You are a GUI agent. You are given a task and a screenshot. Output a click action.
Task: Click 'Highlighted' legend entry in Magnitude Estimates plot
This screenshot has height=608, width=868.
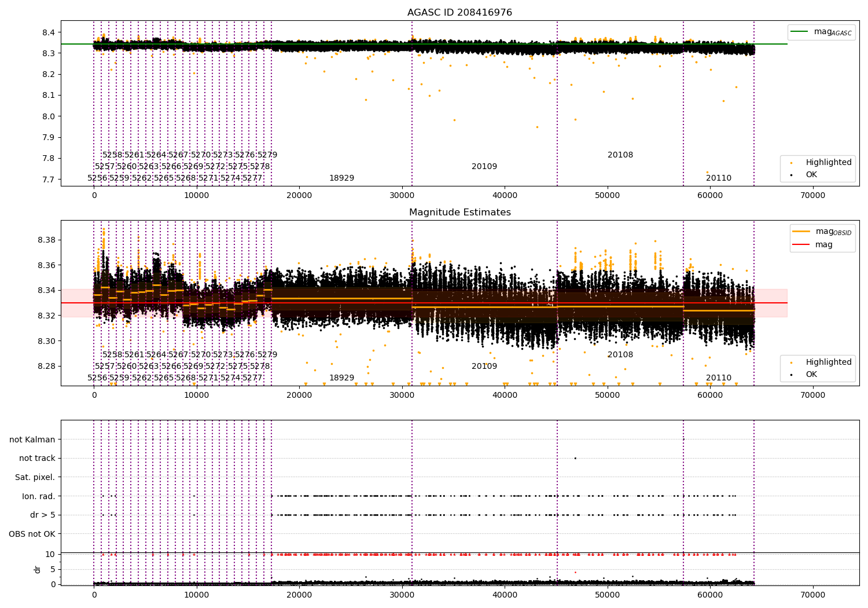click(x=822, y=362)
